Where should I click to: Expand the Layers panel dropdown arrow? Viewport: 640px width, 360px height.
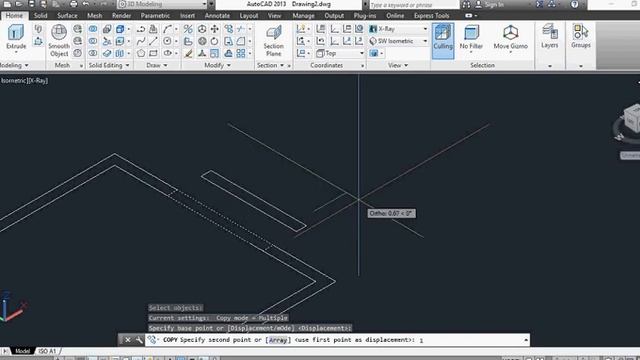click(549, 66)
